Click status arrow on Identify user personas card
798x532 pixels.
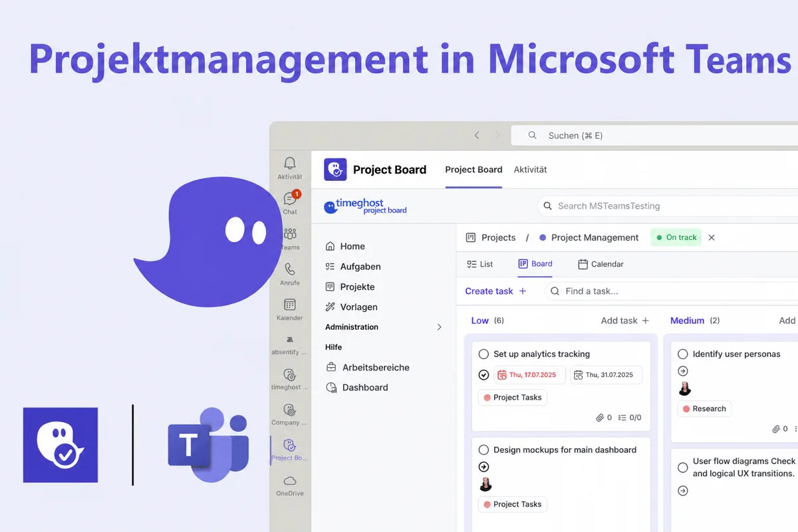pyautogui.click(x=683, y=371)
